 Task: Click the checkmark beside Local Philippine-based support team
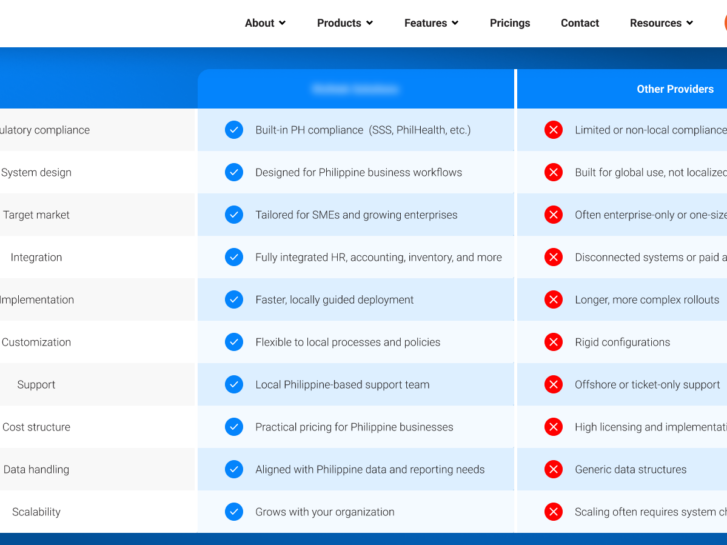click(x=234, y=384)
